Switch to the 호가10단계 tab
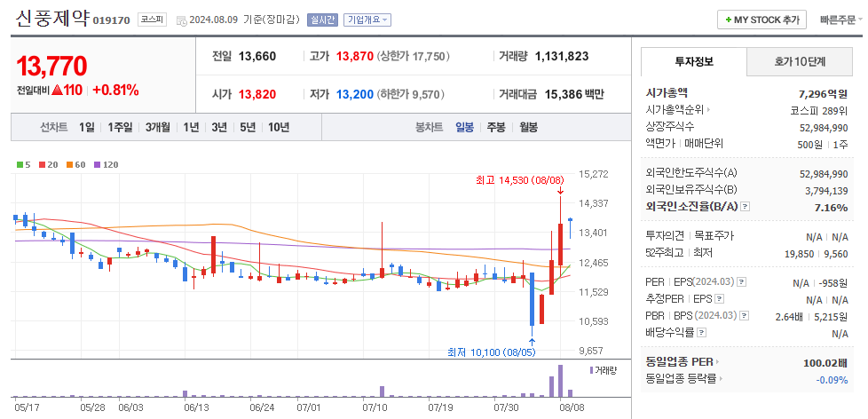Screen dimensions: 868x419 pos(800,61)
